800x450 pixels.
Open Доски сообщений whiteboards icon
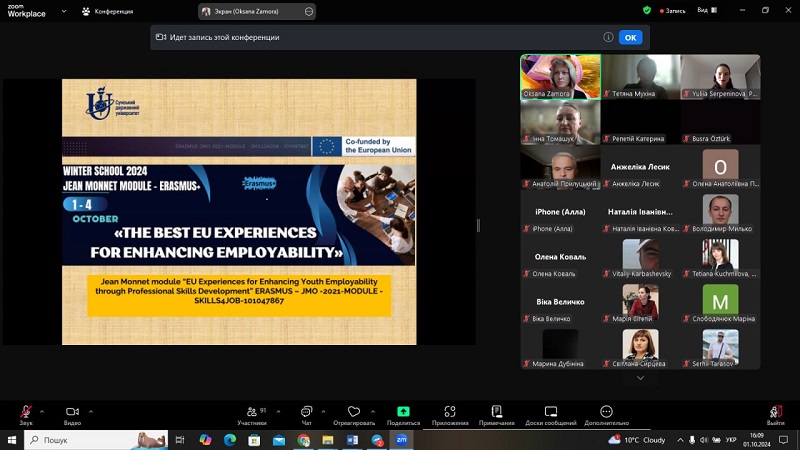(551, 412)
